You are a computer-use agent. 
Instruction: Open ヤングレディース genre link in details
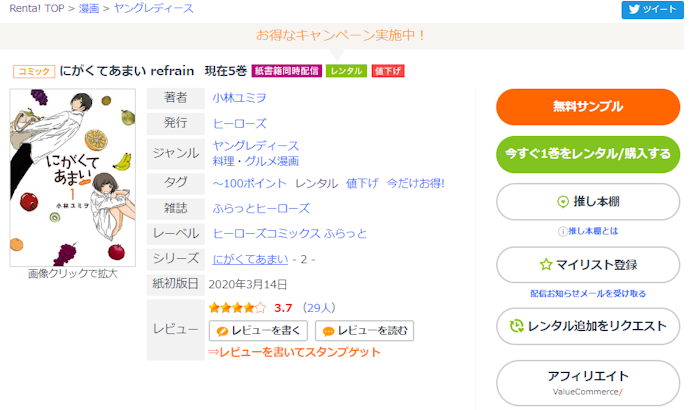click(256, 146)
